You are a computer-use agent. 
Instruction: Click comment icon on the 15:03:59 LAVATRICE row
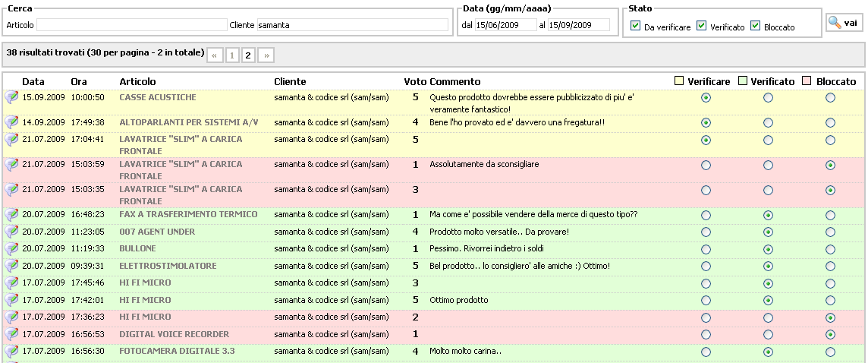(11, 165)
